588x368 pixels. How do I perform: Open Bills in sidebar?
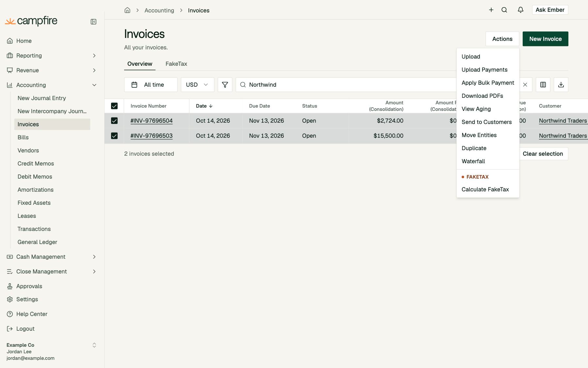52,137
